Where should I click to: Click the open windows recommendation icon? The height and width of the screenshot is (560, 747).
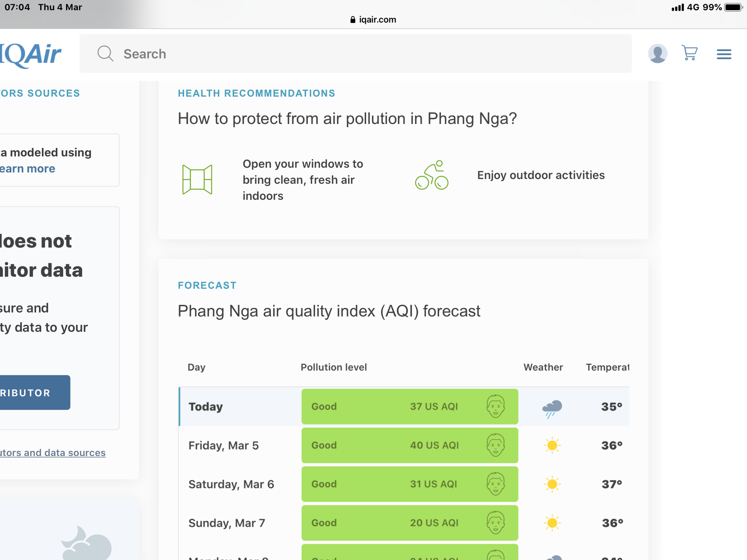(197, 179)
